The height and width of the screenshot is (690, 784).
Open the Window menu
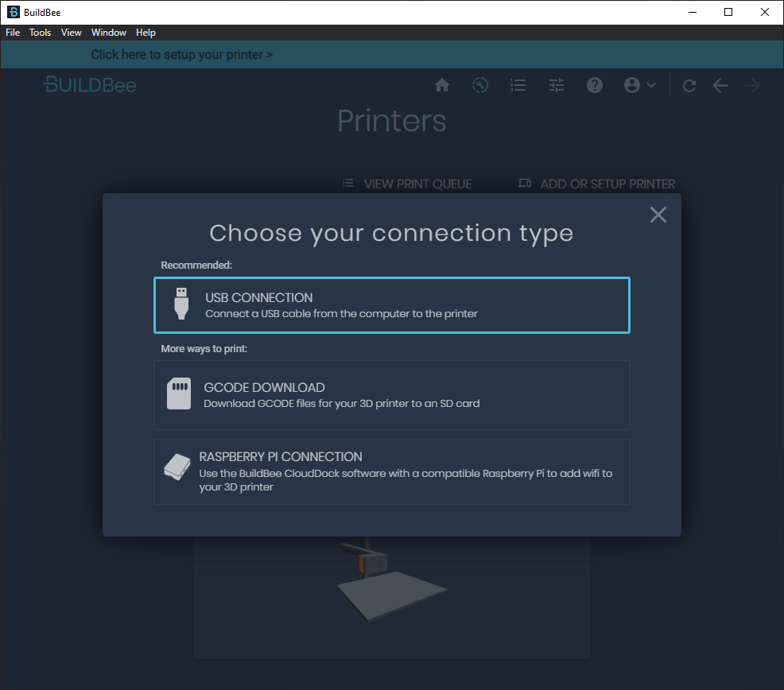point(108,33)
